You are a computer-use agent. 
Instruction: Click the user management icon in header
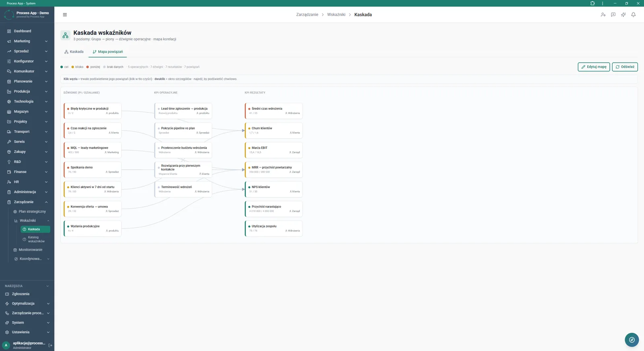[603, 15]
